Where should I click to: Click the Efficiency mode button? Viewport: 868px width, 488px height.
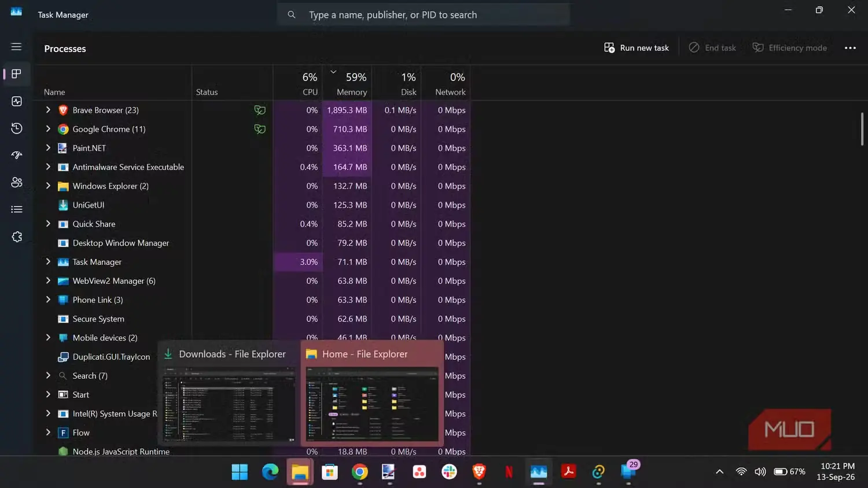click(790, 48)
